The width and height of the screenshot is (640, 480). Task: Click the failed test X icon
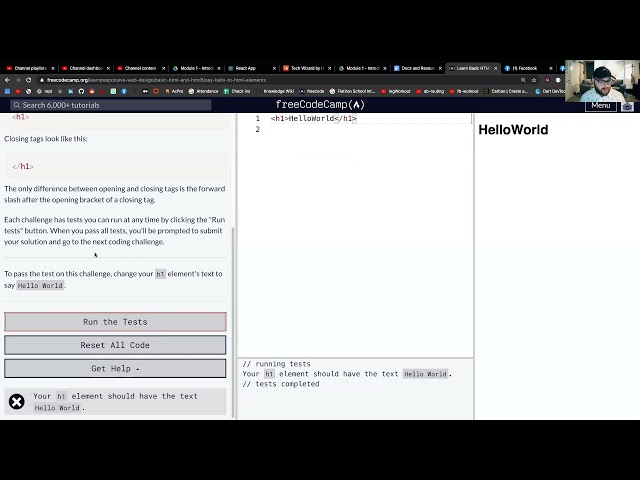[17, 402]
